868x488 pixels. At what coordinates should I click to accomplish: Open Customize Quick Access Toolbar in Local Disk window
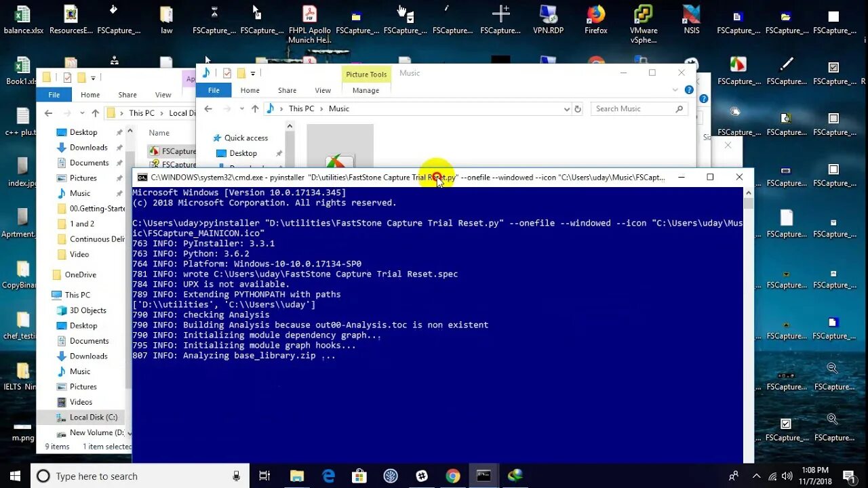click(93, 78)
